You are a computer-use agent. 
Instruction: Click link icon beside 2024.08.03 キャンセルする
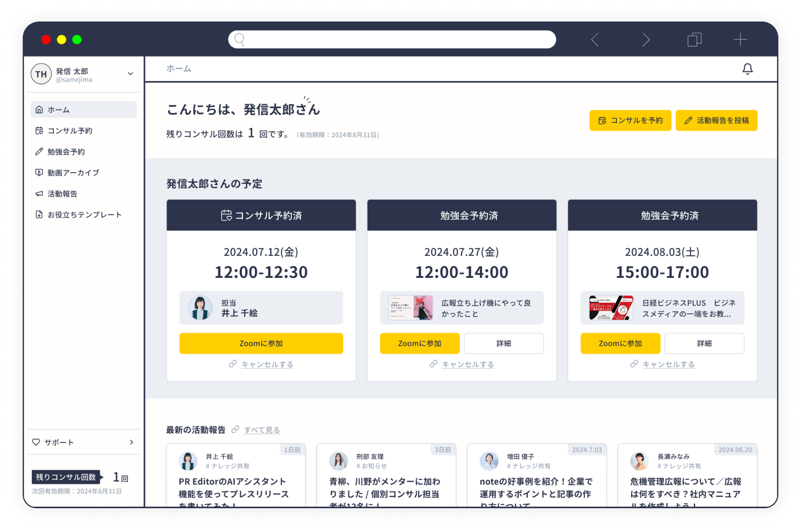[634, 364]
